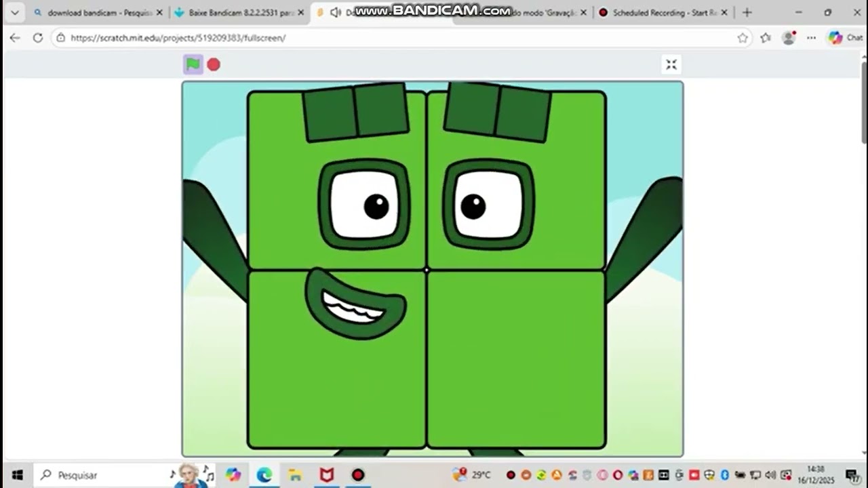The height and width of the screenshot is (488, 868).
Task: Reload the current page
Action: [x=38, y=38]
